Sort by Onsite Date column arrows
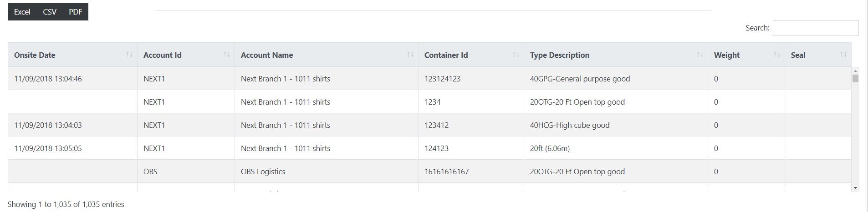This screenshot has height=212, width=868. pyautogui.click(x=129, y=55)
